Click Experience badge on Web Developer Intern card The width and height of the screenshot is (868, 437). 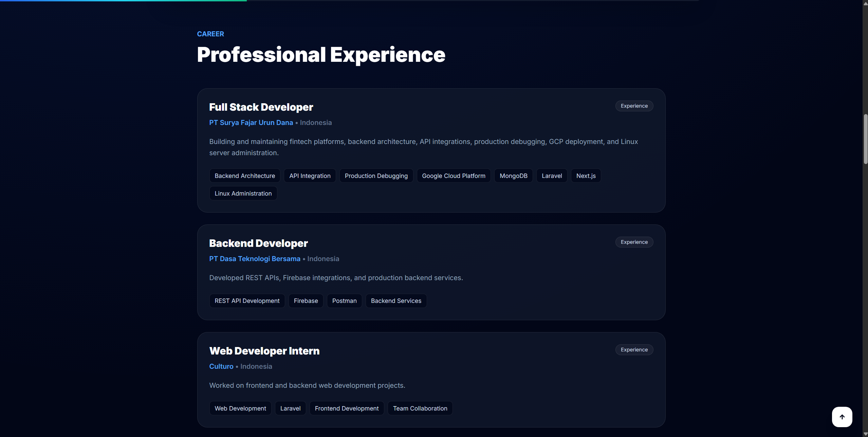(x=634, y=350)
